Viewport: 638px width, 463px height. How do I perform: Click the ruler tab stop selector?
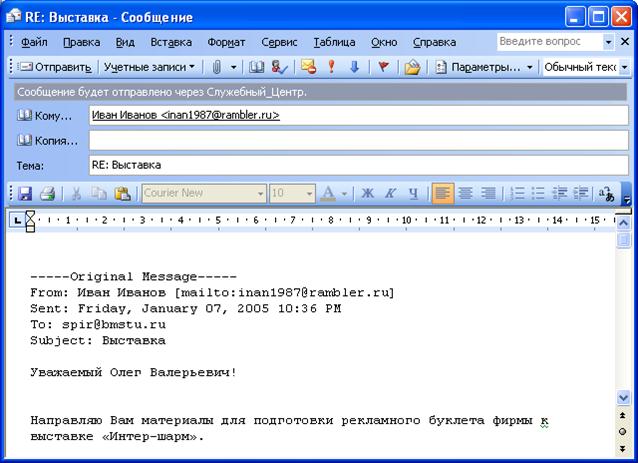tap(17, 221)
